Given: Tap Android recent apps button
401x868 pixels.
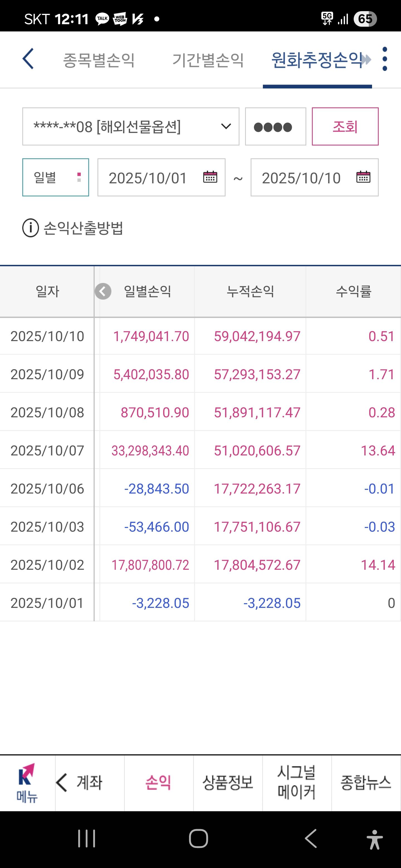Looking at the screenshot, I should [87, 838].
